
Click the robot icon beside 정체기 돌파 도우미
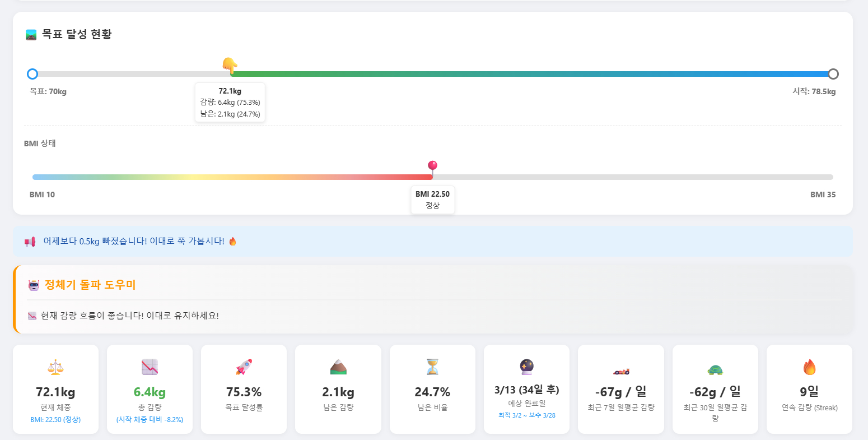(x=34, y=285)
